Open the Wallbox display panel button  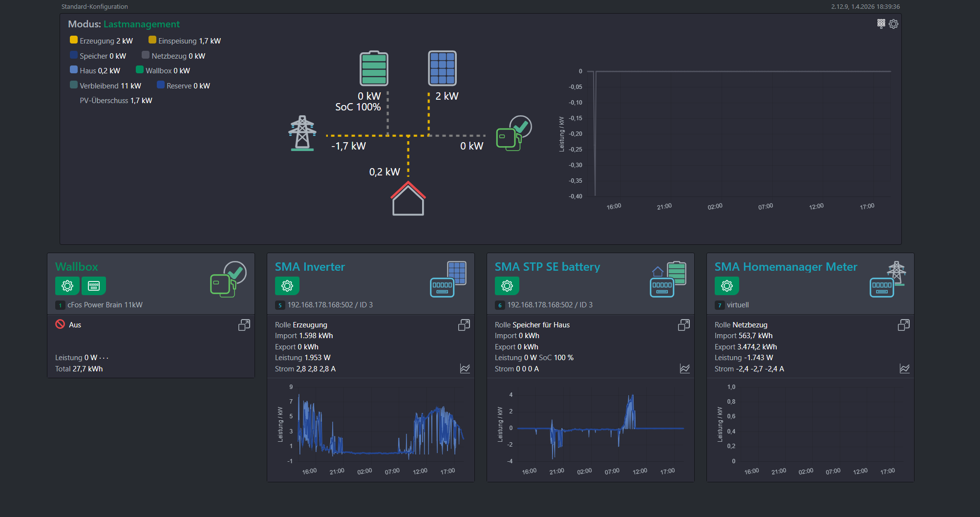(94, 286)
